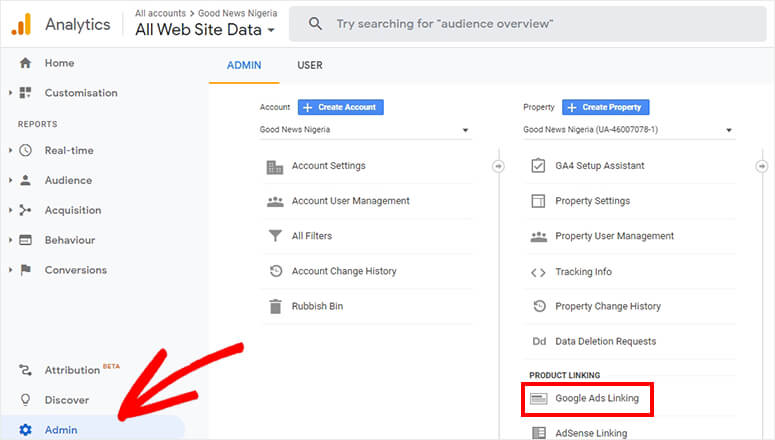775x440 pixels.
Task: Click the All accounts breadcrumb text
Action: (160, 13)
